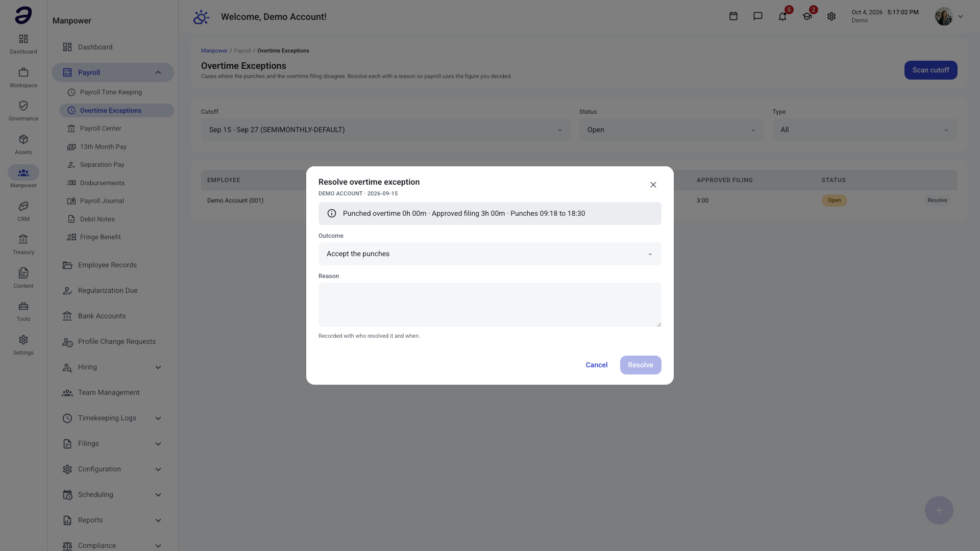Click the Resolve button in the dialog
Viewport: 980px width, 551px height.
(x=641, y=365)
